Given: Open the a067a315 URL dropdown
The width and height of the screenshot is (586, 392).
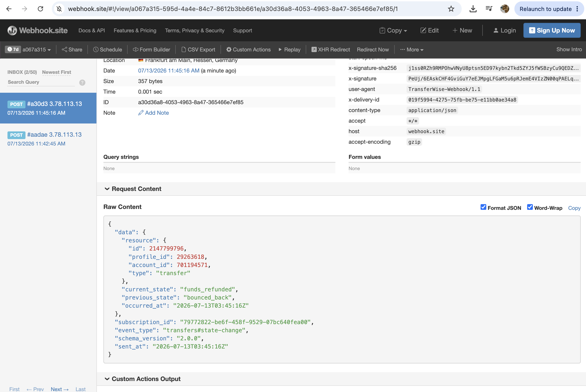Looking at the screenshot, I should click(37, 49).
